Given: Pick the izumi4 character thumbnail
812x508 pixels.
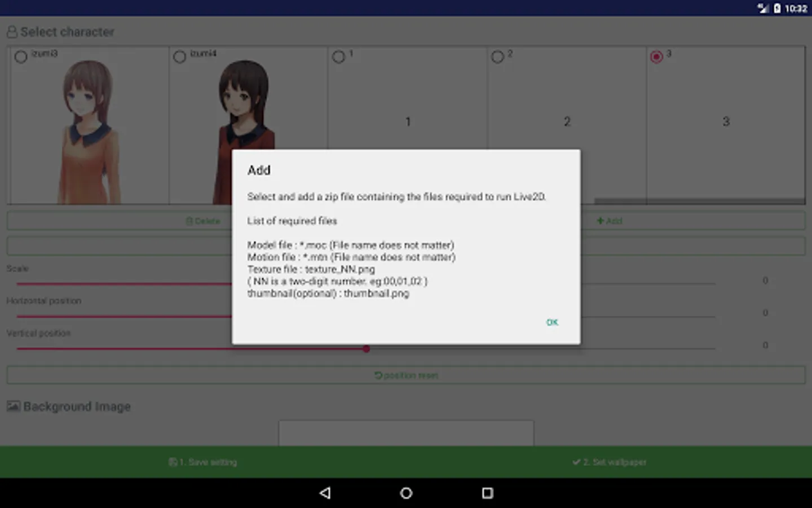Looking at the screenshot, I should pyautogui.click(x=245, y=132).
